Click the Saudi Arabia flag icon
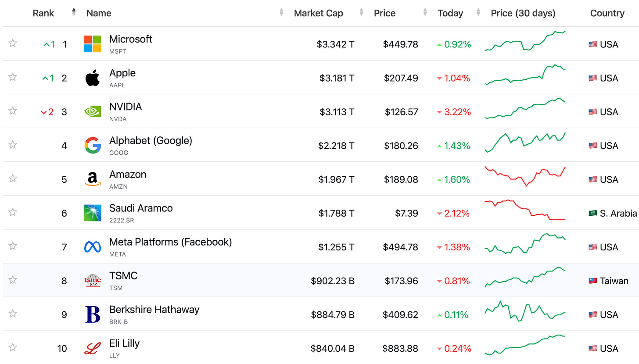 tap(593, 213)
